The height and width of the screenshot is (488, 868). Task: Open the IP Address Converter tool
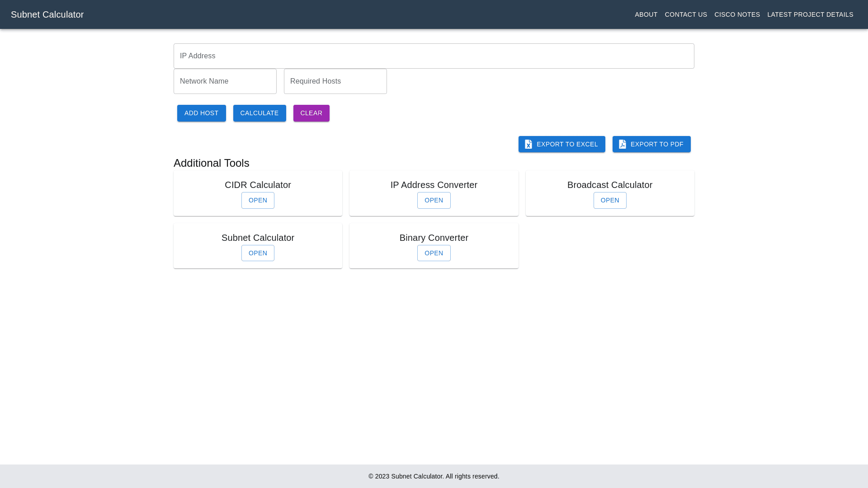434,200
